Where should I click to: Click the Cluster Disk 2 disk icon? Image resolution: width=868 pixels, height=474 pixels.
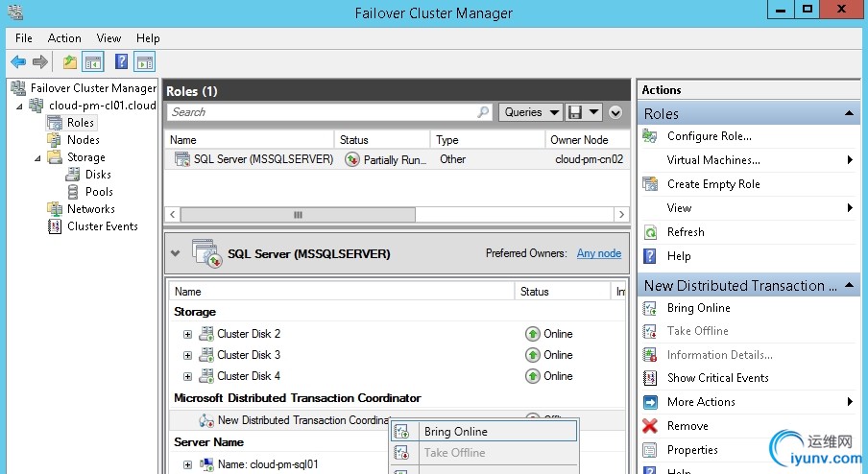(206, 334)
